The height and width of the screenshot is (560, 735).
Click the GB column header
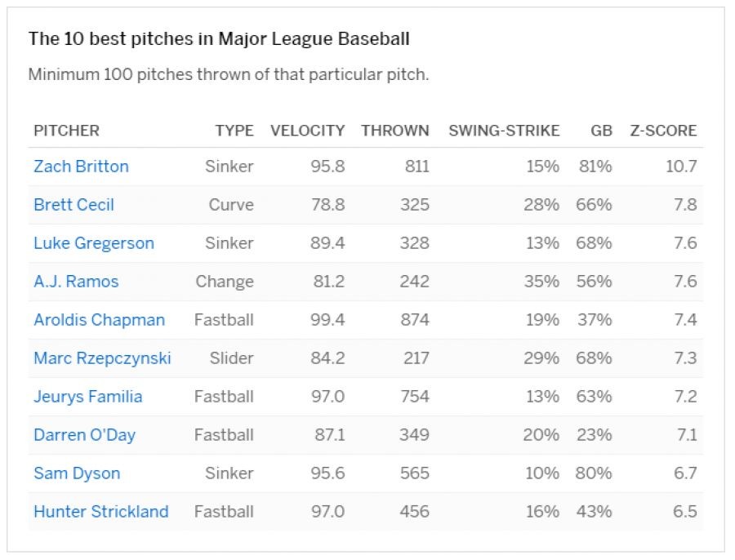601,131
